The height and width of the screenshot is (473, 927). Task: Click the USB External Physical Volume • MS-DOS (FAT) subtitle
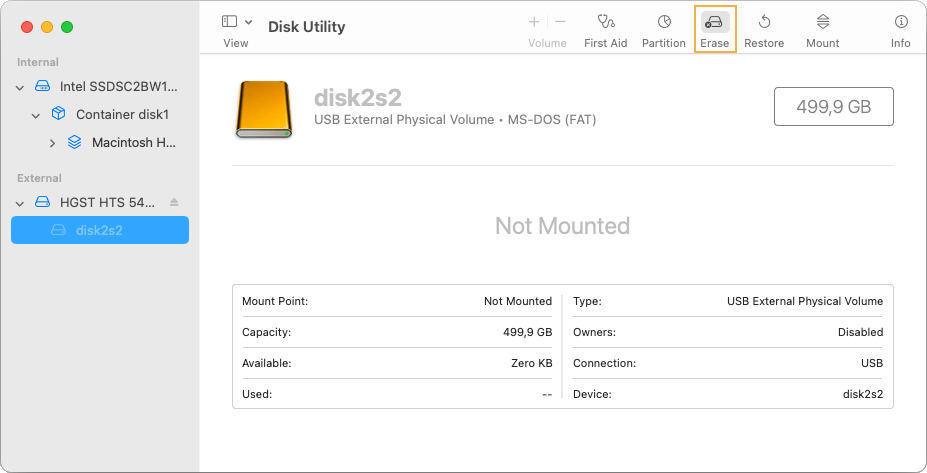[x=455, y=120]
